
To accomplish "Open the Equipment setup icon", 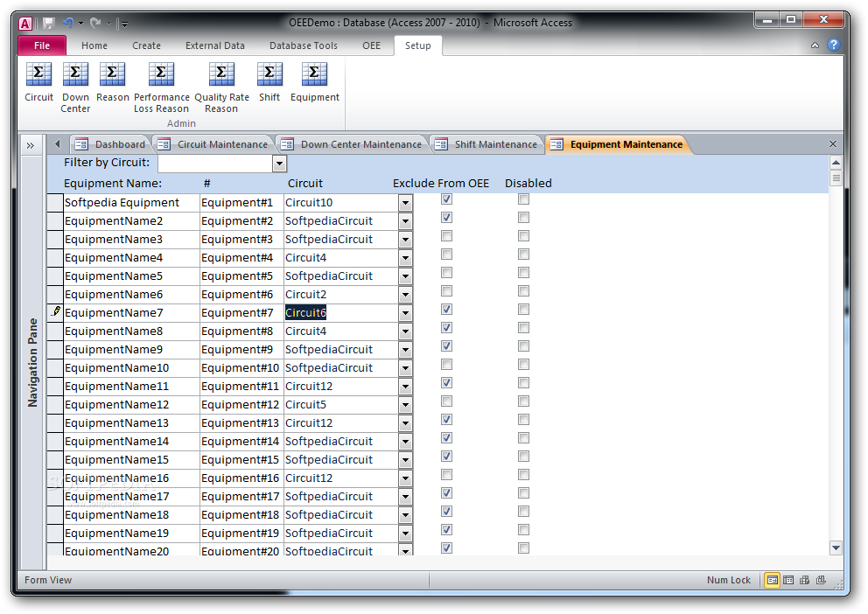I will pyautogui.click(x=314, y=82).
